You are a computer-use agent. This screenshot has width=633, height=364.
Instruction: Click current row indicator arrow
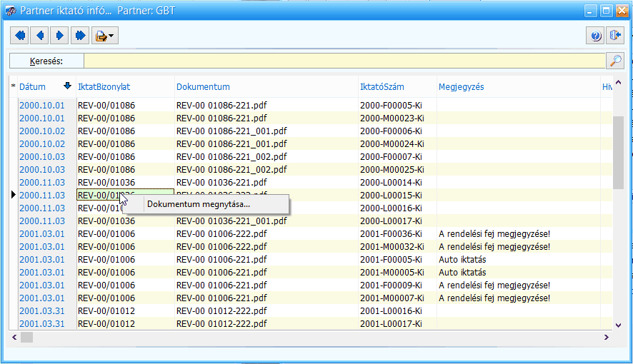coord(13,195)
